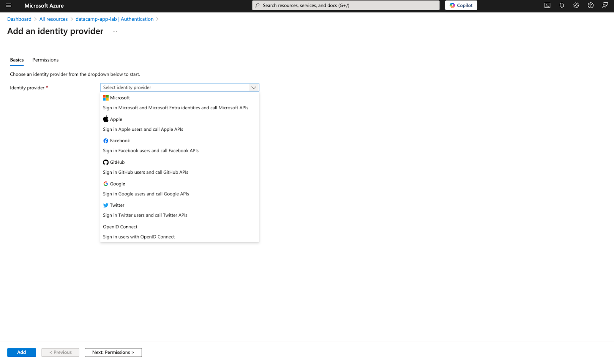Viewport: 614px width, 364px height.
Task: Click the Twitter bird icon in dropdown
Action: tap(106, 205)
